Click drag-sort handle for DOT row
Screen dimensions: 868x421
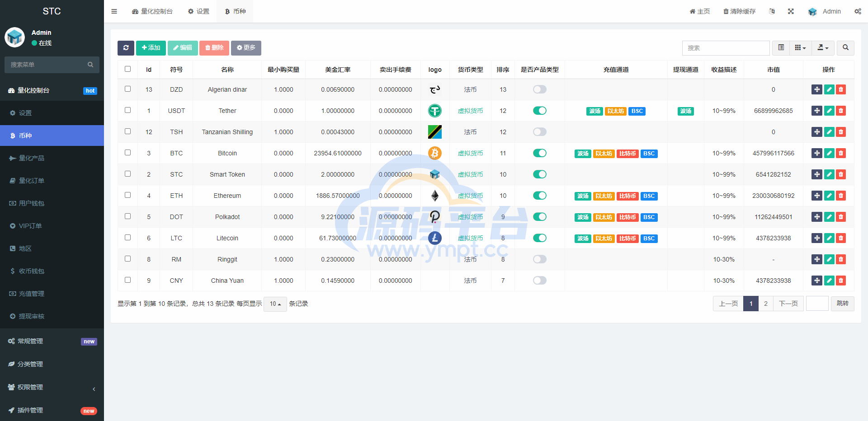(816, 217)
